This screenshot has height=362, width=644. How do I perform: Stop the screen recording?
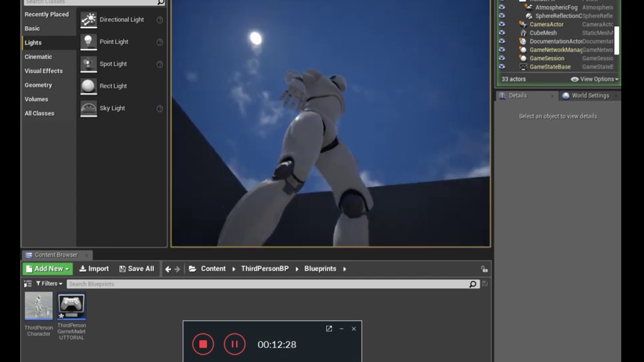pyautogui.click(x=203, y=344)
